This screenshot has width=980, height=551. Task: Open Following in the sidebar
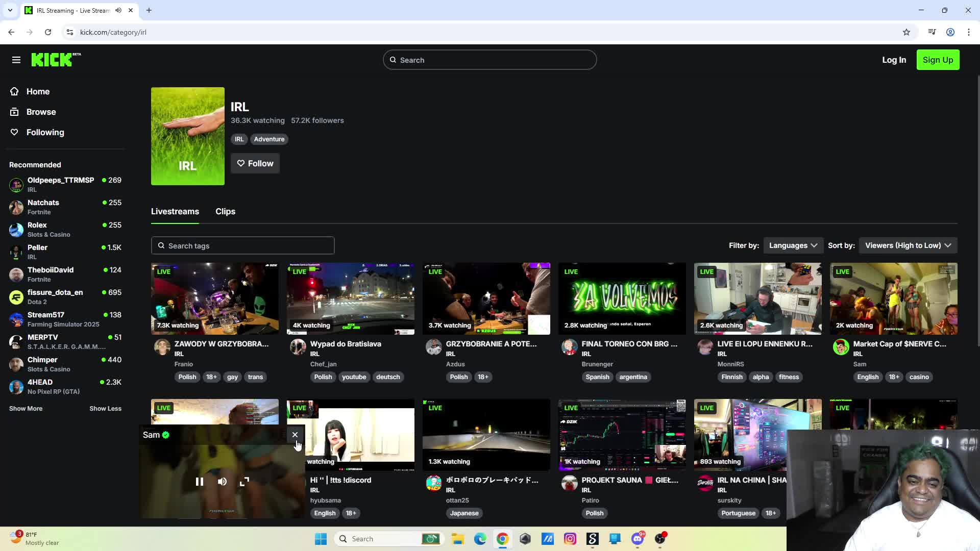coord(37,132)
